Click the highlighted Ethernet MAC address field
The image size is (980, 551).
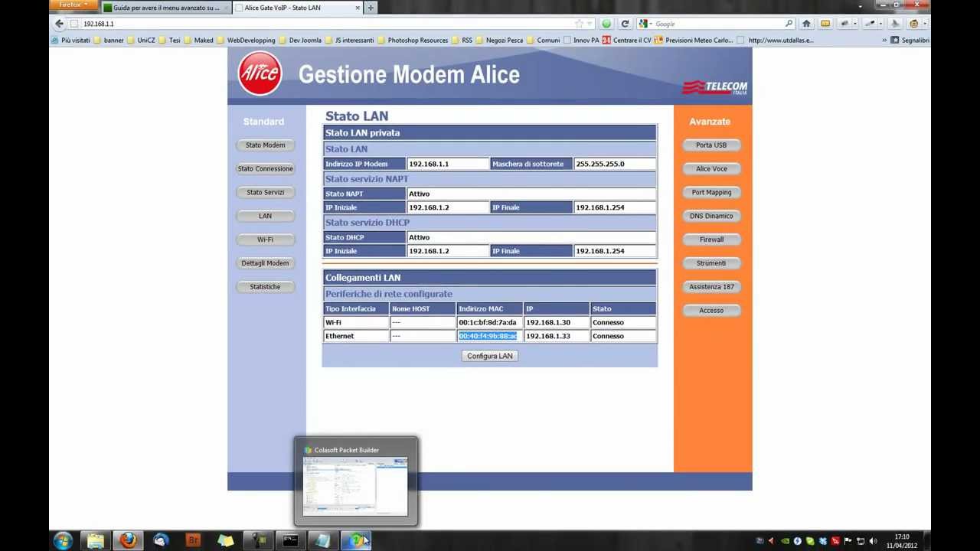click(x=489, y=336)
